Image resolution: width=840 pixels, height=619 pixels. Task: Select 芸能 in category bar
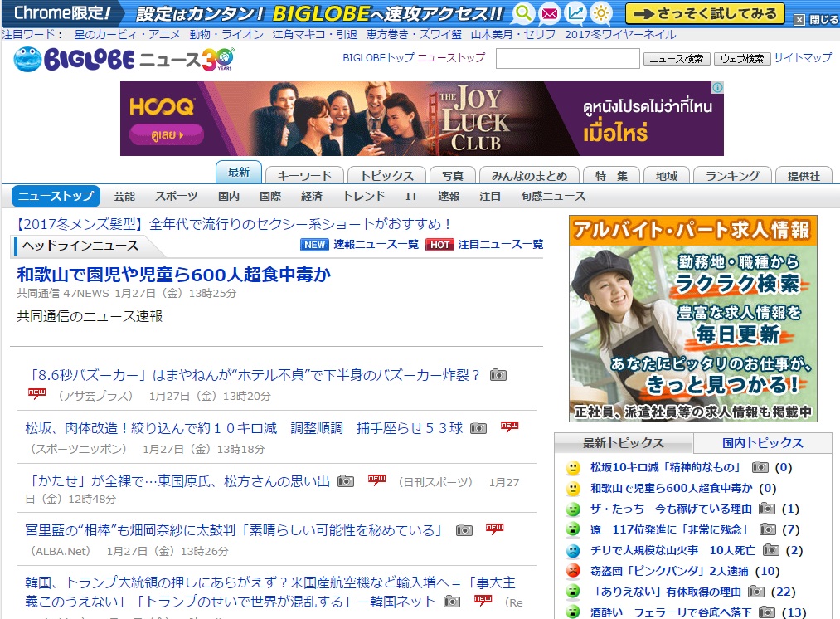[x=124, y=196]
